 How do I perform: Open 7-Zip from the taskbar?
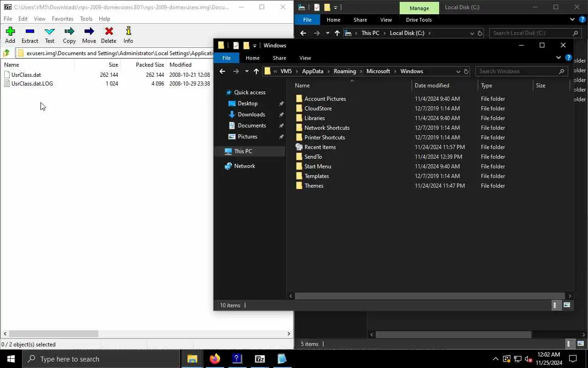pyautogui.click(x=260, y=359)
